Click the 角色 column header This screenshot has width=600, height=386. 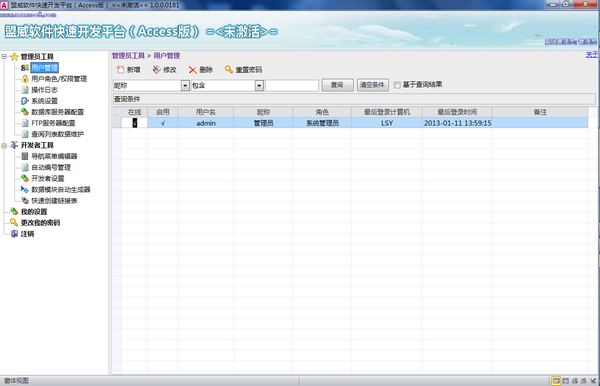coord(322,112)
